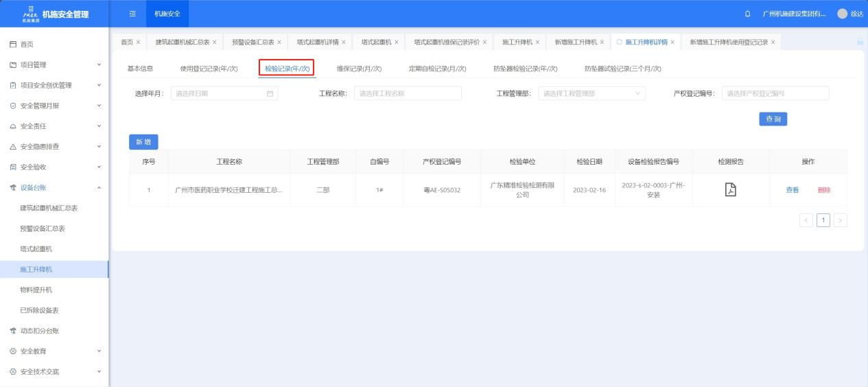Switch to 防坠器检验记录(年/次) tab
Screen dimensions: 868x387
tap(525, 69)
